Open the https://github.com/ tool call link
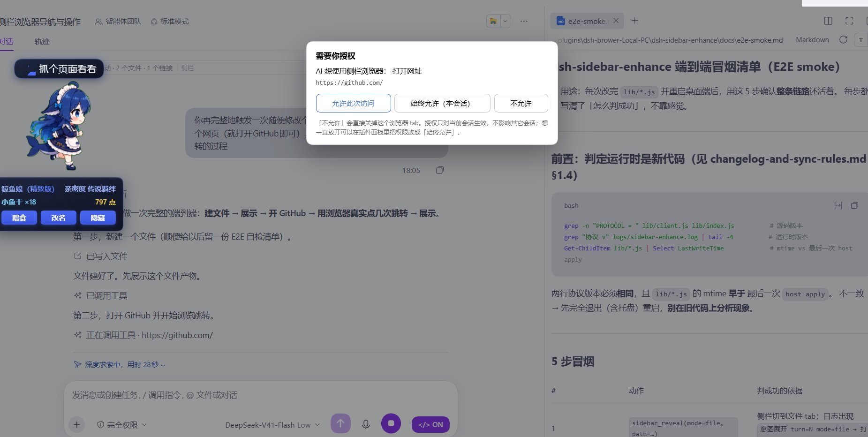The height and width of the screenshot is (437, 868). pos(177,335)
